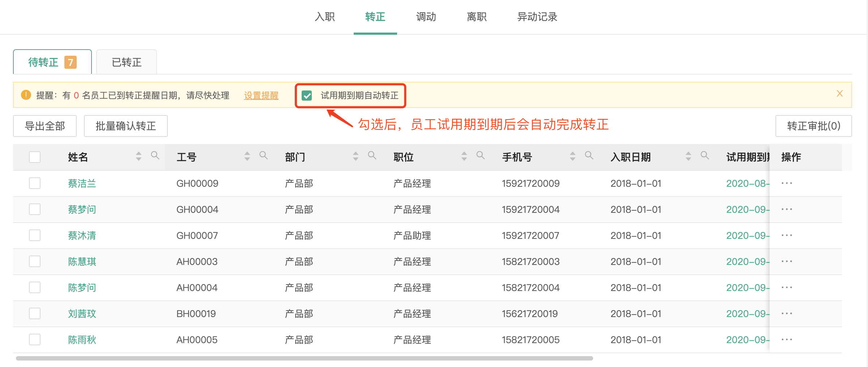
Task: Switch to the 调动 tab
Action: pyautogui.click(x=426, y=17)
